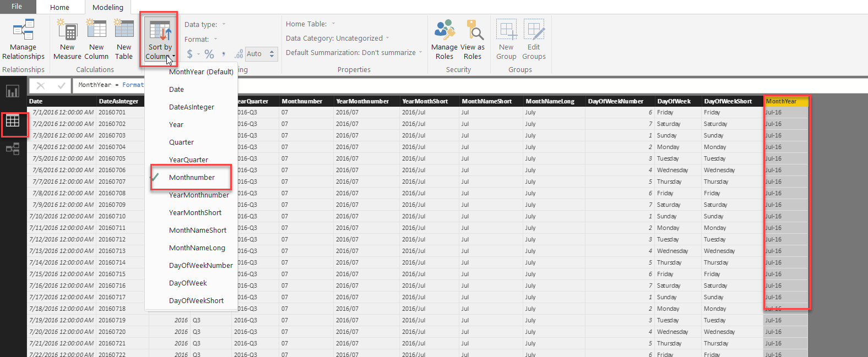Open Manage Roles

[x=444, y=39]
